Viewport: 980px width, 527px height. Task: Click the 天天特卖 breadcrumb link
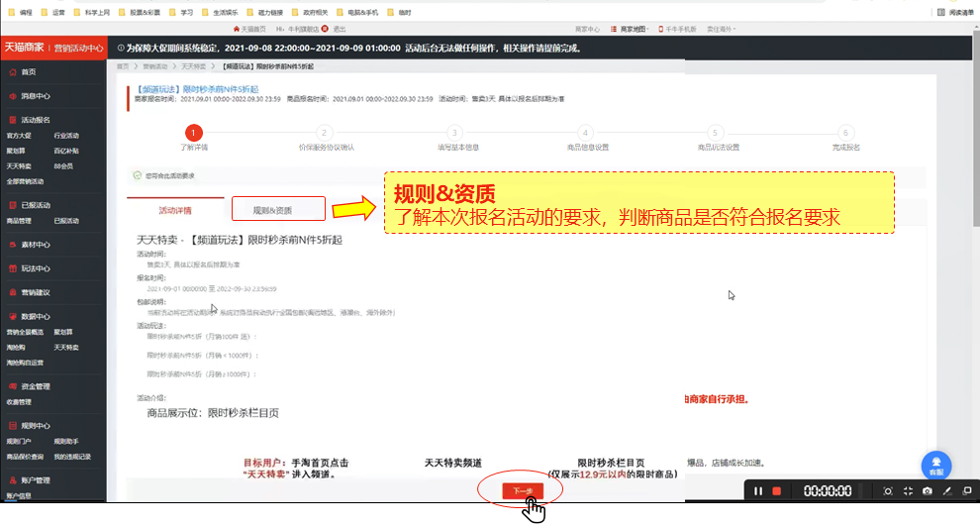(193, 66)
